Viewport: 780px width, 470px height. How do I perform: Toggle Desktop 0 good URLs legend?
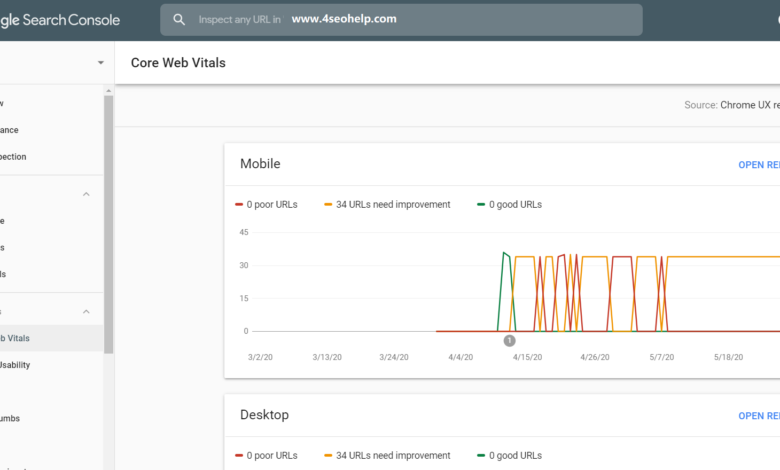pos(509,456)
